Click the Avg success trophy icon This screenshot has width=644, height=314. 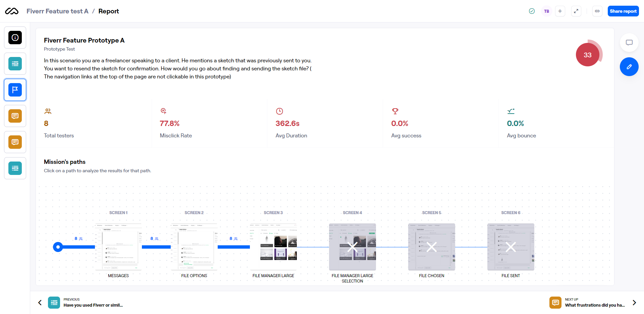(x=395, y=111)
